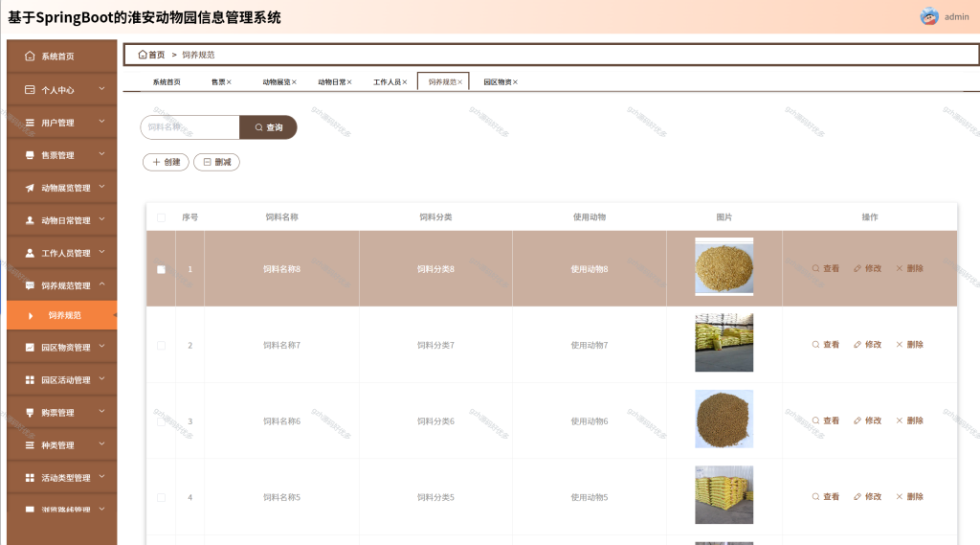Close the 售票 tab with its X icon
This screenshot has width=980, height=545.
[229, 82]
